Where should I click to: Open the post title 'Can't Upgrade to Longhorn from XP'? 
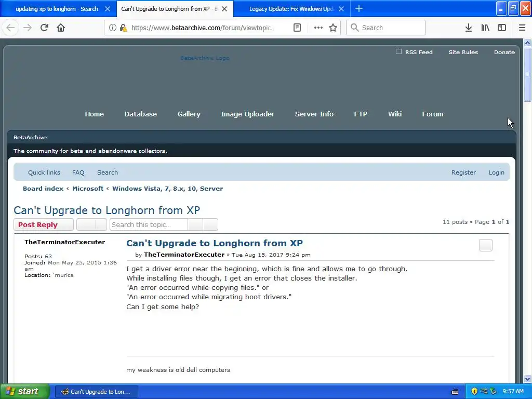click(x=215, y=243)
